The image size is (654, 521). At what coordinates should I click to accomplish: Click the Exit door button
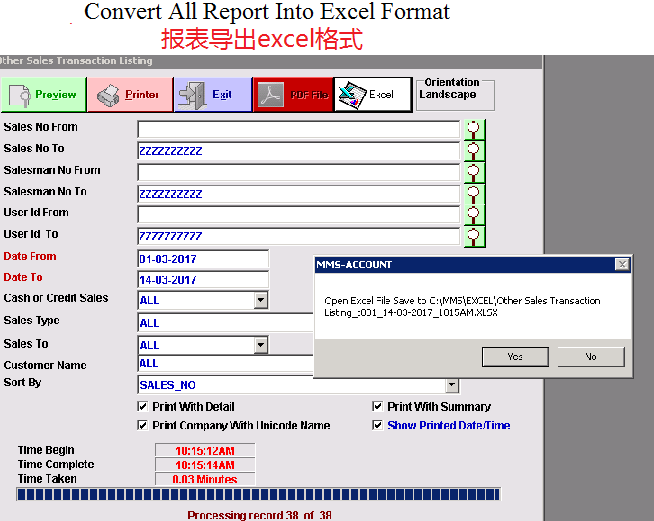pyautogui.click(x=211, y=94)
